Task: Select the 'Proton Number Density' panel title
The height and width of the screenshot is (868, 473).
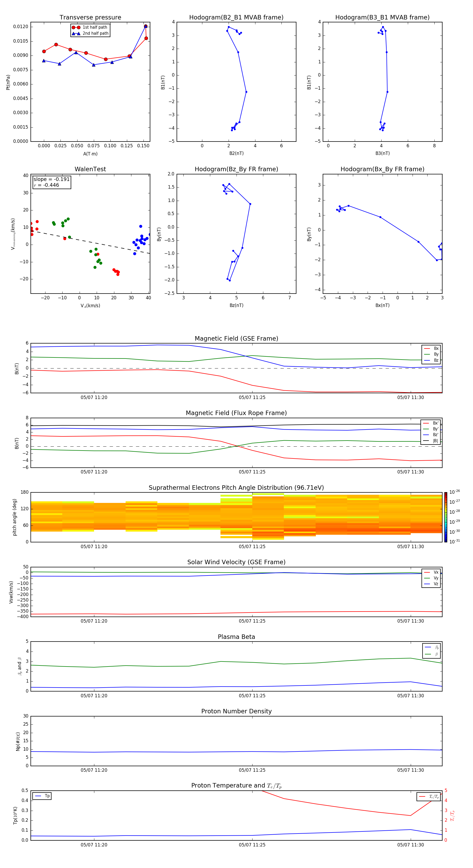Action: 236,712
